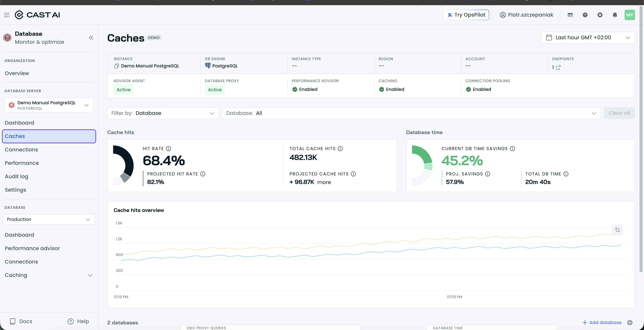644x330 pixels.
Task: Click the Advisor Agent Active badge
Action: (x=124, y=90)
